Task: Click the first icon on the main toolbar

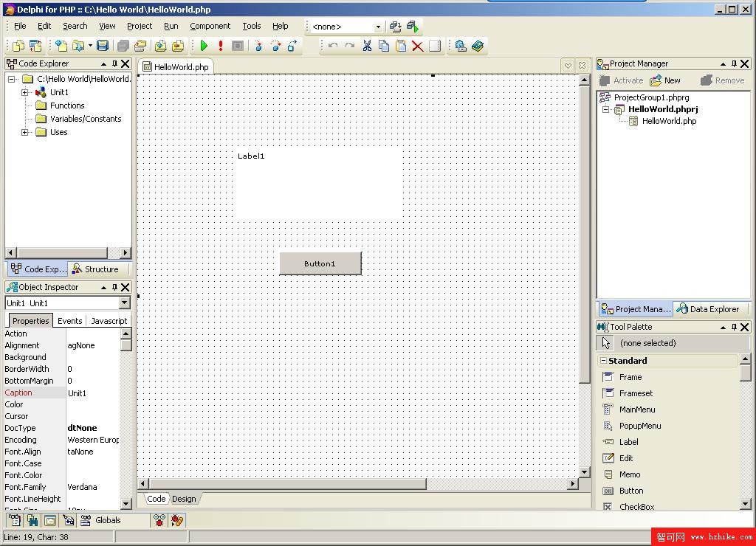Action: click(18, 46)
